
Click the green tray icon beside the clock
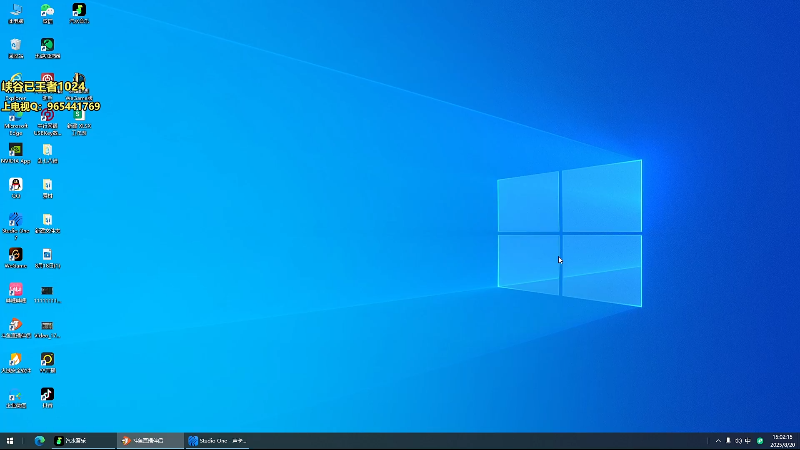tap(760, 441)
